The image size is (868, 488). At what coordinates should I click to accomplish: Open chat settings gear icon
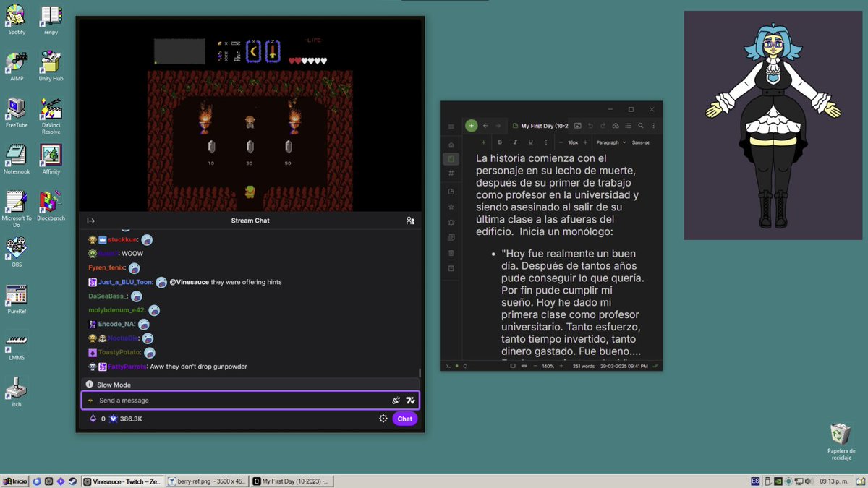tap(383, 419)
